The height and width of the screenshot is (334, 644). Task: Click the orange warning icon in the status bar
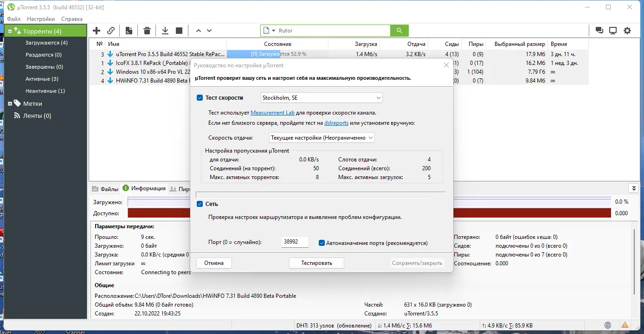(625, 325)
